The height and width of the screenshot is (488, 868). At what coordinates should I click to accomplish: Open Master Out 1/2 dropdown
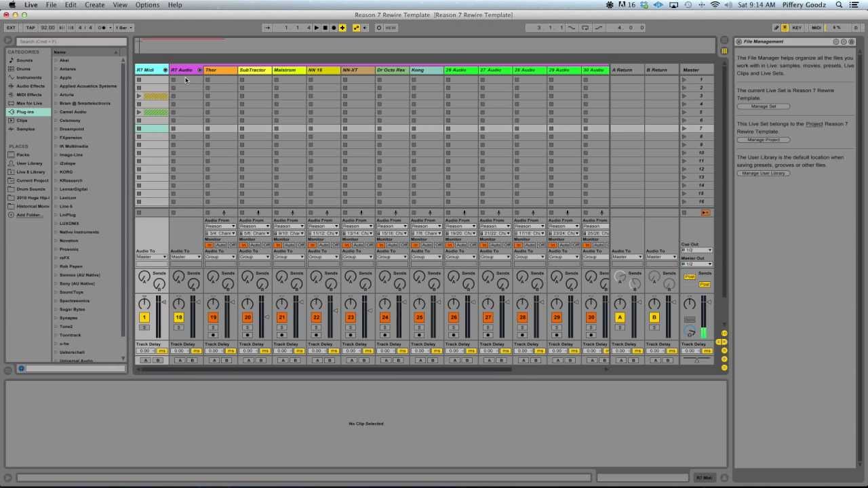696,264
